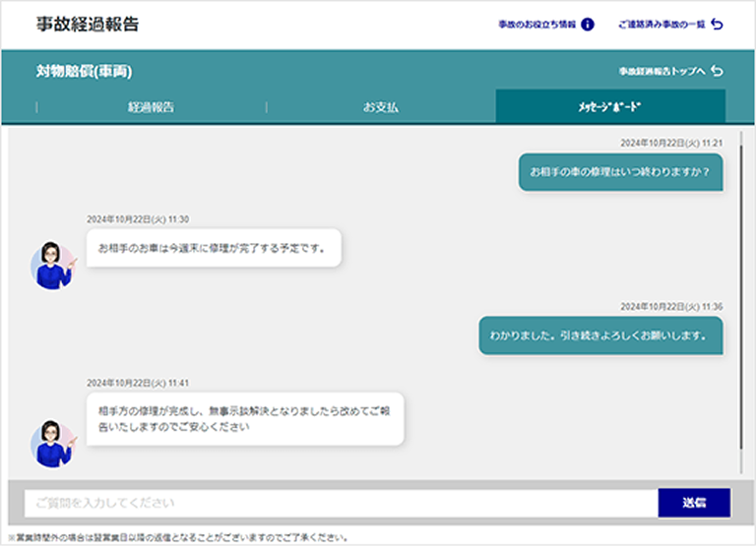Go to 事故経過報告トップへ link
756x546 pixels.
(x=662, y=72)
